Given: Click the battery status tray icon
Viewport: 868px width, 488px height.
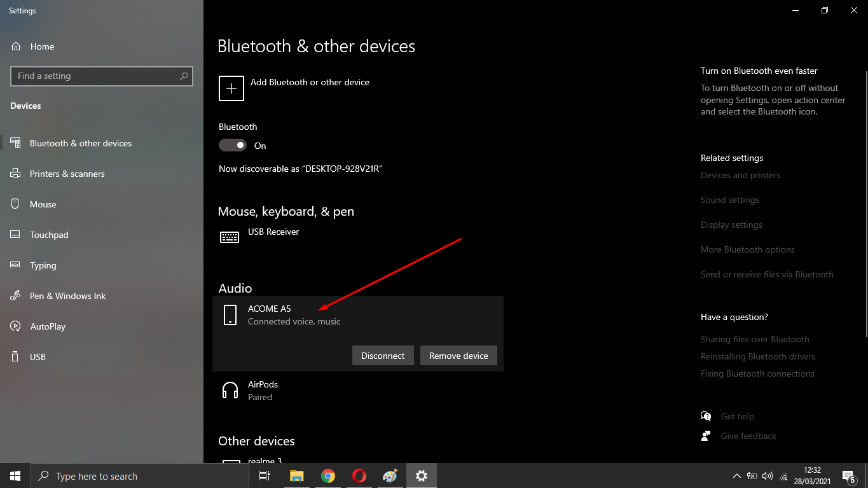Looking at the screenshot, I should pyautogui.click(x=752, y=476).
